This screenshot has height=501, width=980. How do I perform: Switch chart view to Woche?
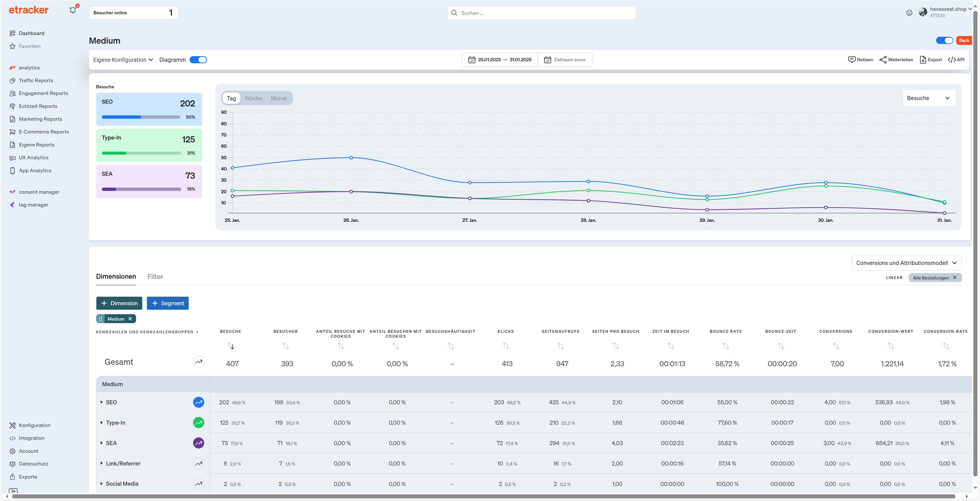click(253, 98)
